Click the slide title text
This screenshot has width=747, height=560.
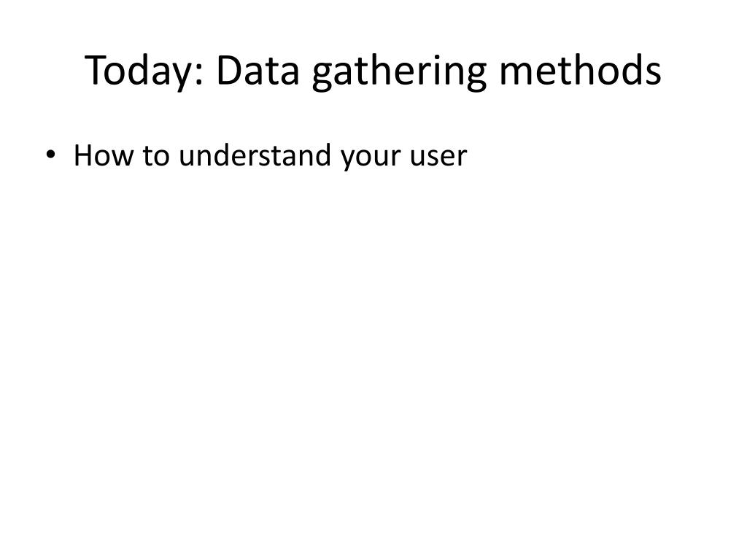[373, 71]
